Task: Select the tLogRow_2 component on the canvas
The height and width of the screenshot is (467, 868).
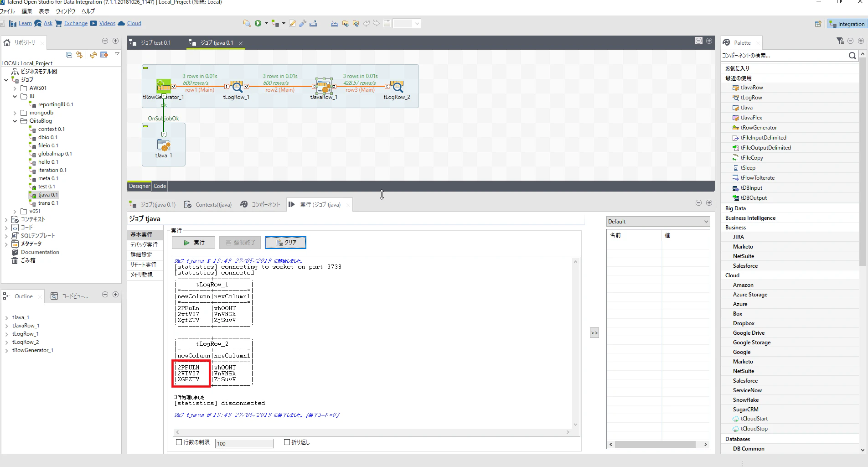Action: (x=397, y=87)
